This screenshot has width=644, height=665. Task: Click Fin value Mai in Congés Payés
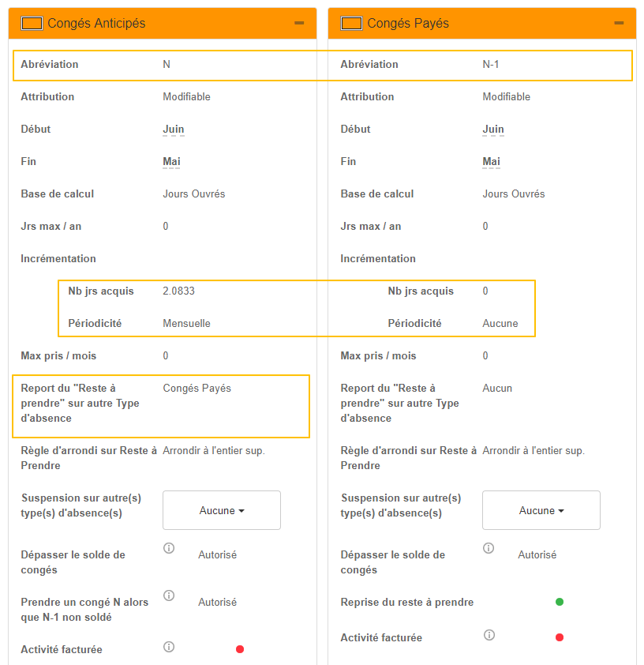491,162
